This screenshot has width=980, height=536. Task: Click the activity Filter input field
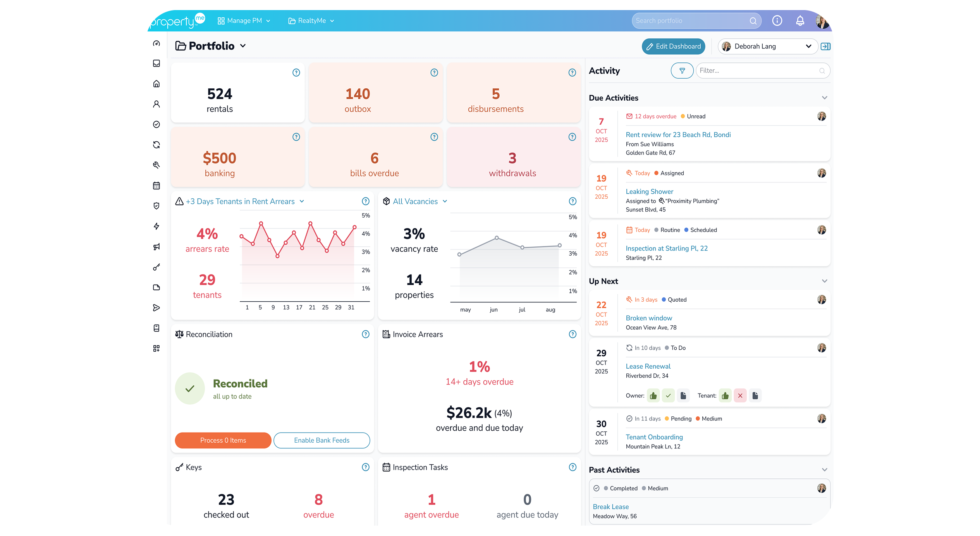tap(763, 70)
